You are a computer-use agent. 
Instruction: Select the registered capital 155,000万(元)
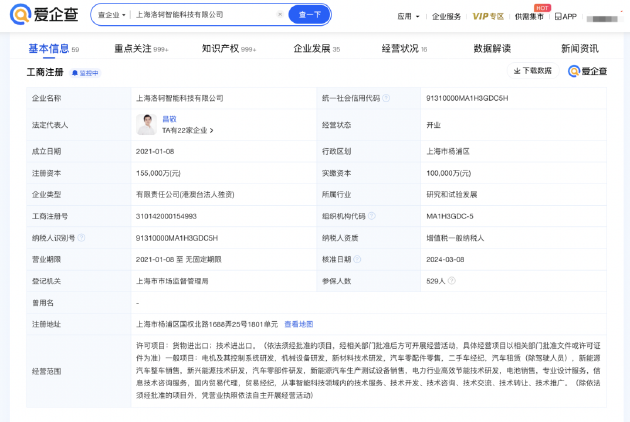click(x=158, y=173)
